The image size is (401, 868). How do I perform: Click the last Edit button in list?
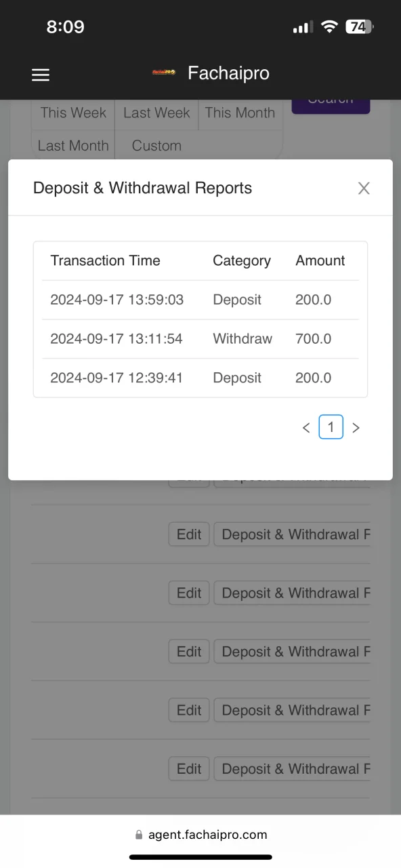pos(189,768)
